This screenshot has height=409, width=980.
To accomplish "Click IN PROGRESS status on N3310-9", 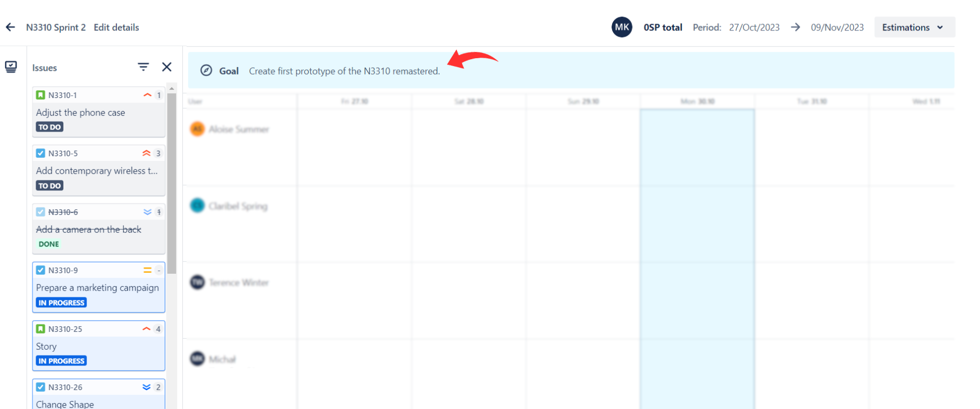I will tap(61, 303).
